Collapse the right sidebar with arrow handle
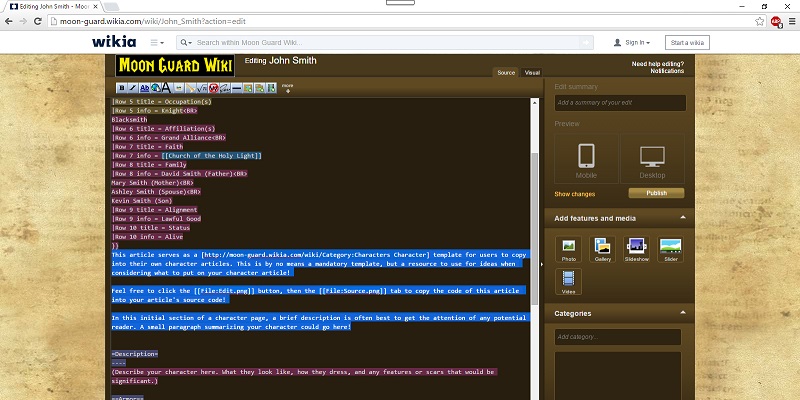 [x=542, y=264]
